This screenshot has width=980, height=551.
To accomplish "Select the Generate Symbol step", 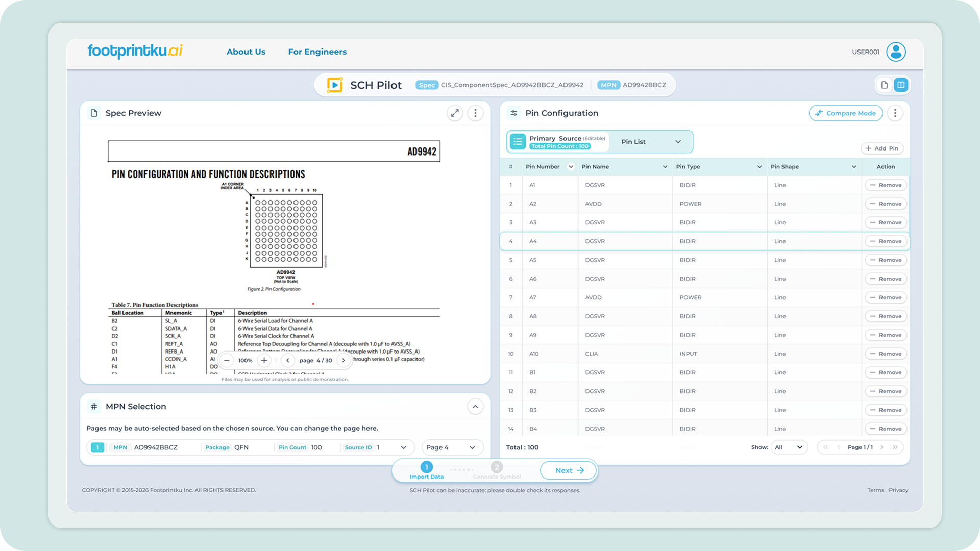I will click(497, 470).
